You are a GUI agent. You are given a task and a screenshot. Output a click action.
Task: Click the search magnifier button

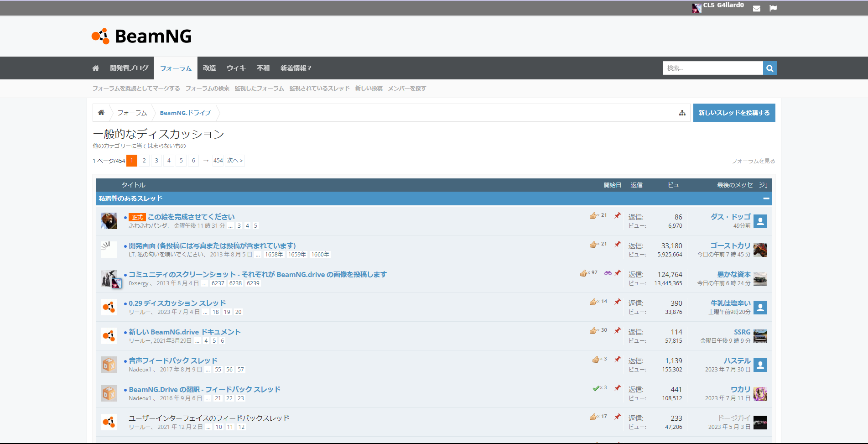(770, 68)
